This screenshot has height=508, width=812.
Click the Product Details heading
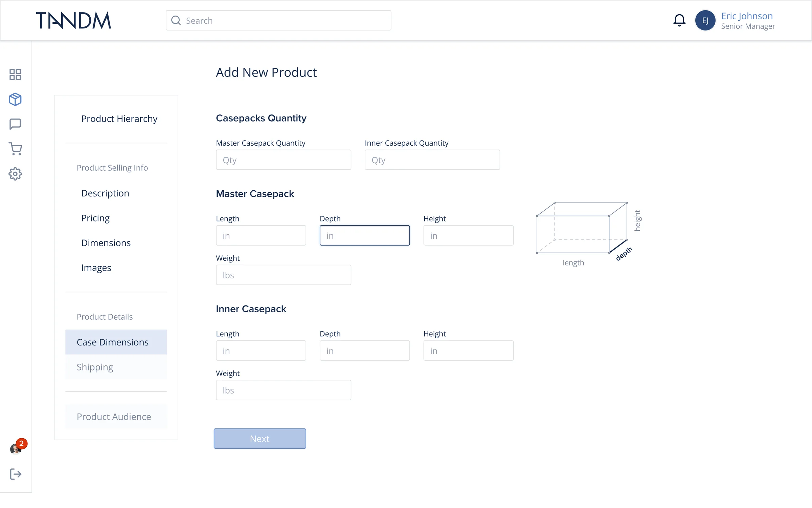[105, 317]
